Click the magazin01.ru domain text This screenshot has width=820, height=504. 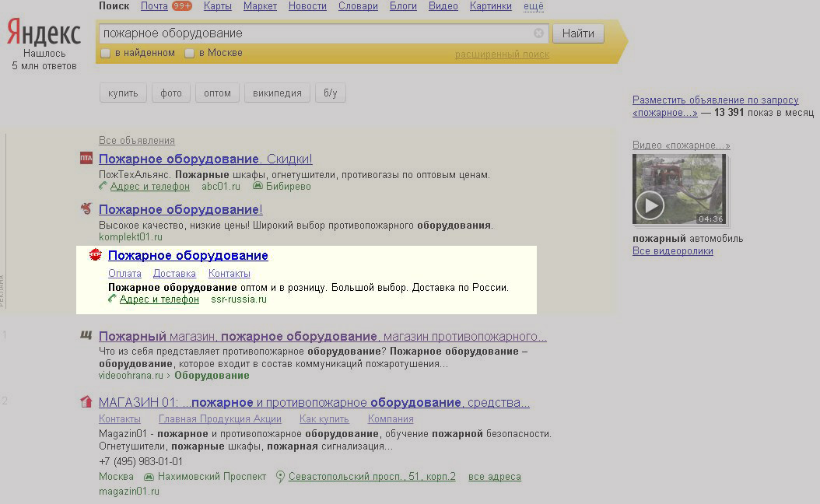pos(129,492)
